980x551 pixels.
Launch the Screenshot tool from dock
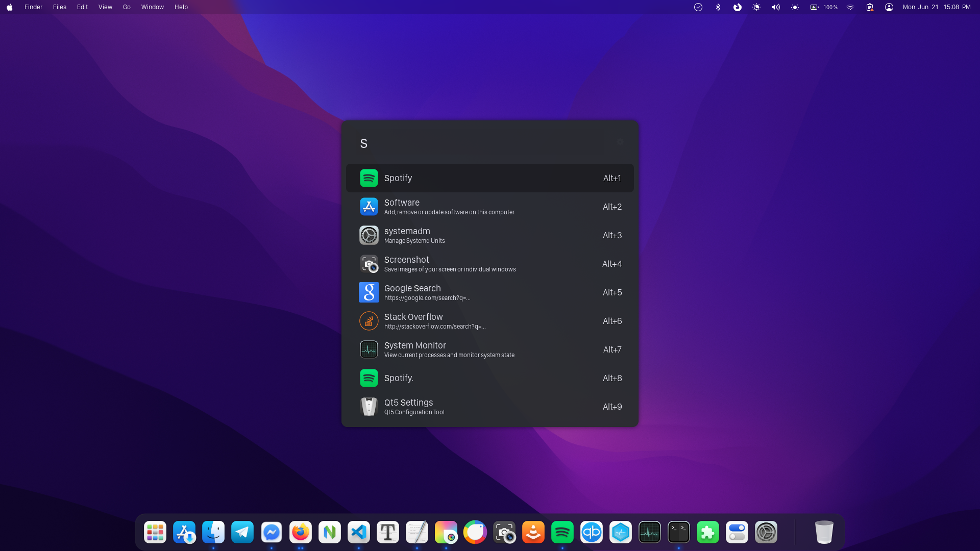tap(504, 532)
